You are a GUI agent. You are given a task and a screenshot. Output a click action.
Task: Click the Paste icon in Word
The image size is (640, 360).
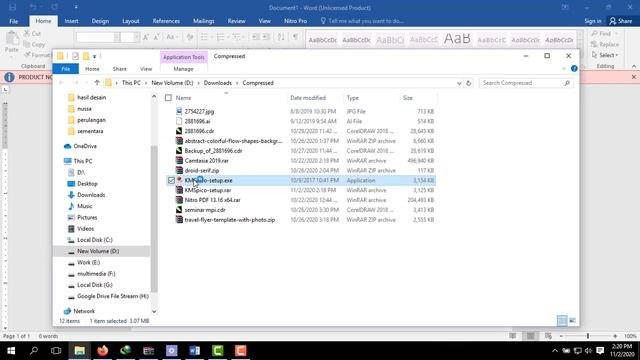click(12, 38)
